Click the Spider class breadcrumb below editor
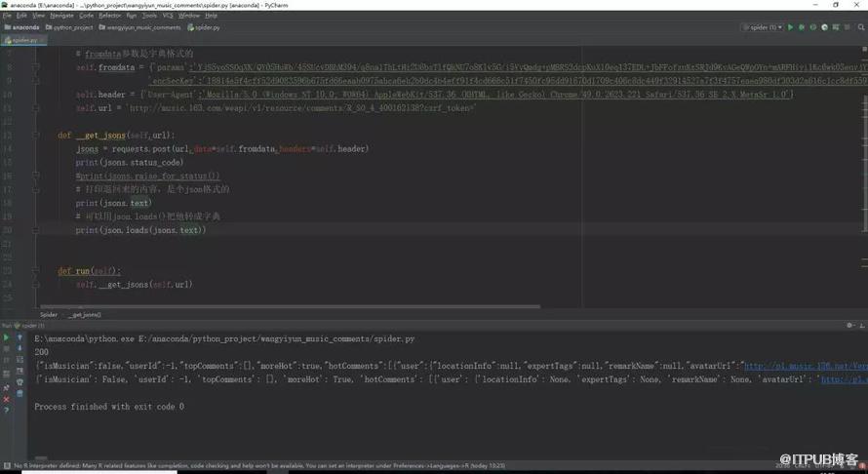The height and width of the screenshot is (474, 868). pos(49,314)
